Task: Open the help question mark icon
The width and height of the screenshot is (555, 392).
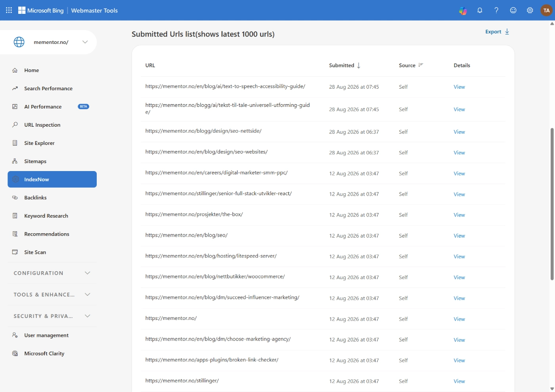Action: coord(496,10)
